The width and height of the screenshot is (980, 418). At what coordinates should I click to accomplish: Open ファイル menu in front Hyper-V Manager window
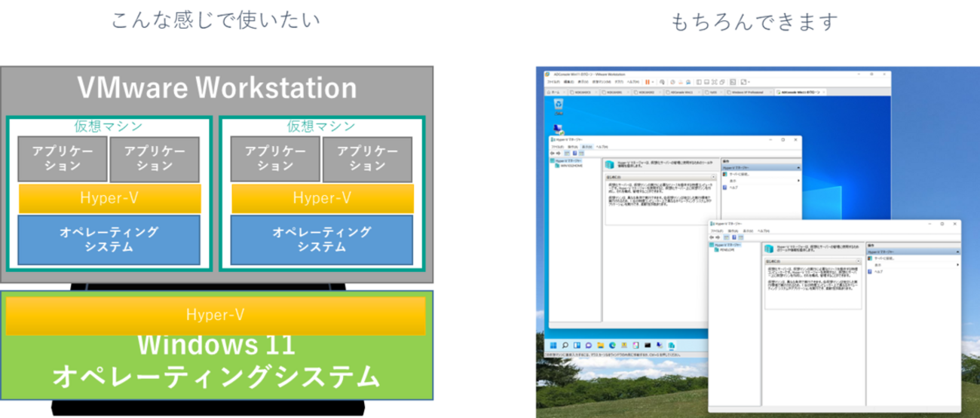(x=716, y=231)
